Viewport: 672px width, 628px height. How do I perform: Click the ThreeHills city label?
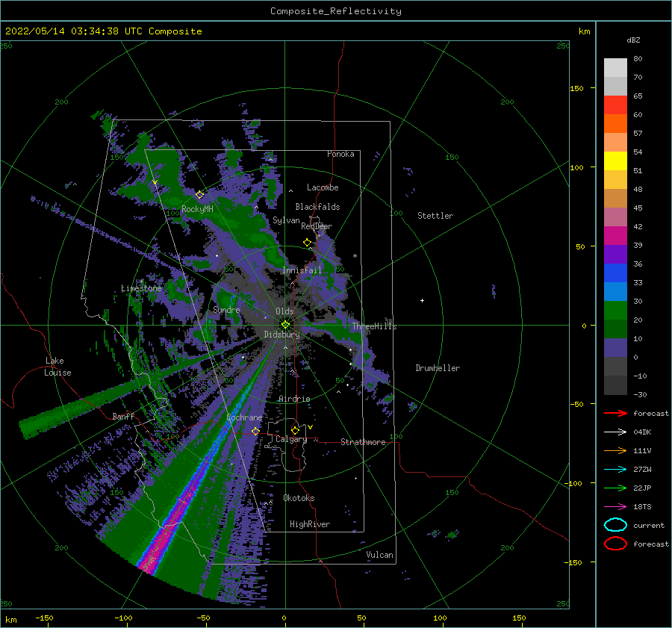(375, 326)
